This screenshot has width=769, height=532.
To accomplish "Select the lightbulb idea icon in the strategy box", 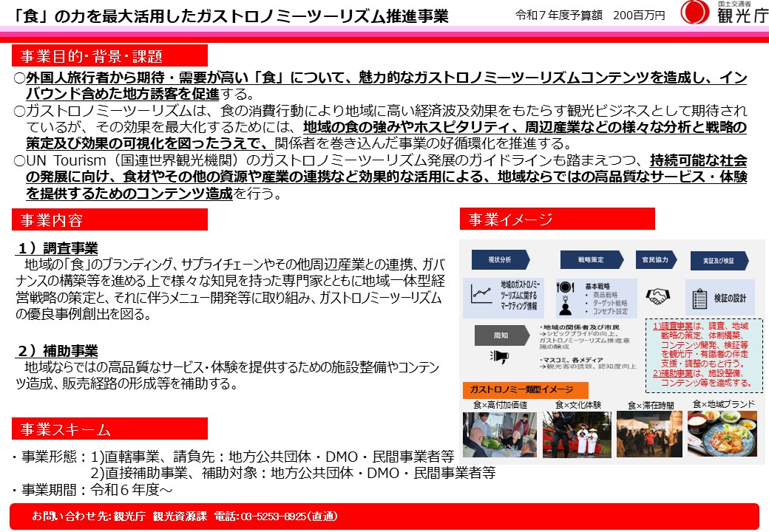I will pos(563,299).
